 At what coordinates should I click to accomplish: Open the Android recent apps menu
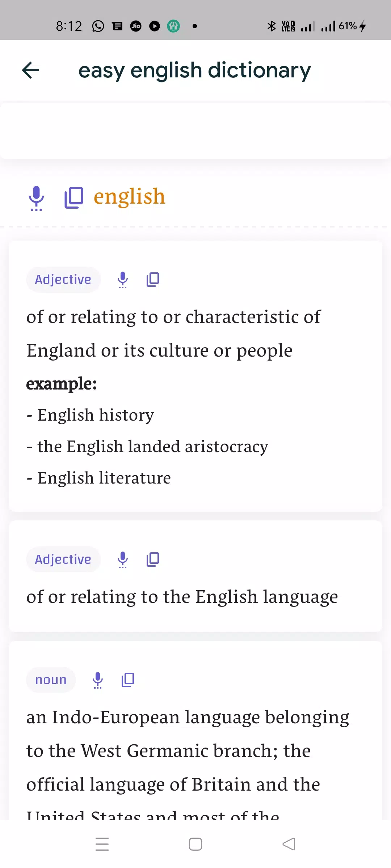102,844
